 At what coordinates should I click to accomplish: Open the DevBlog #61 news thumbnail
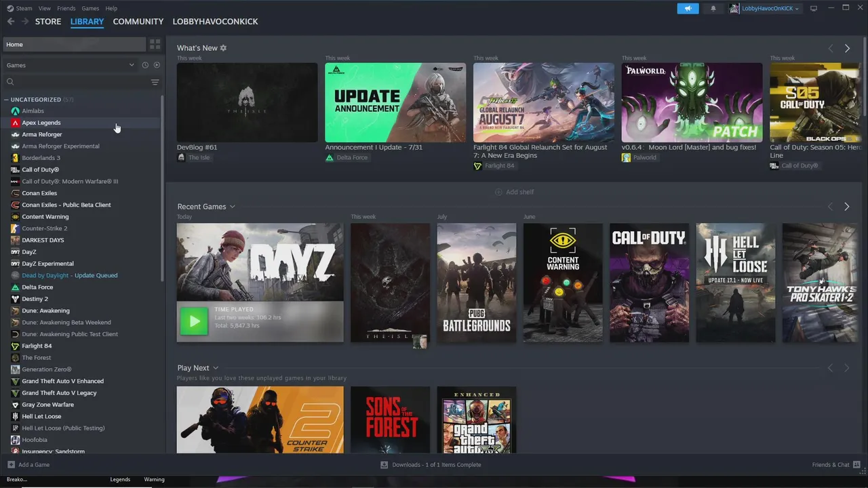247,102
